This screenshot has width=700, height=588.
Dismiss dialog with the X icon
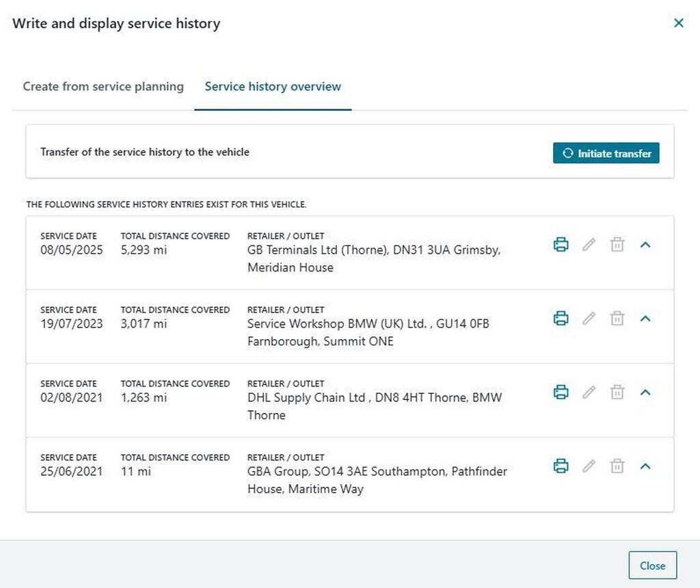pos(679,23)
